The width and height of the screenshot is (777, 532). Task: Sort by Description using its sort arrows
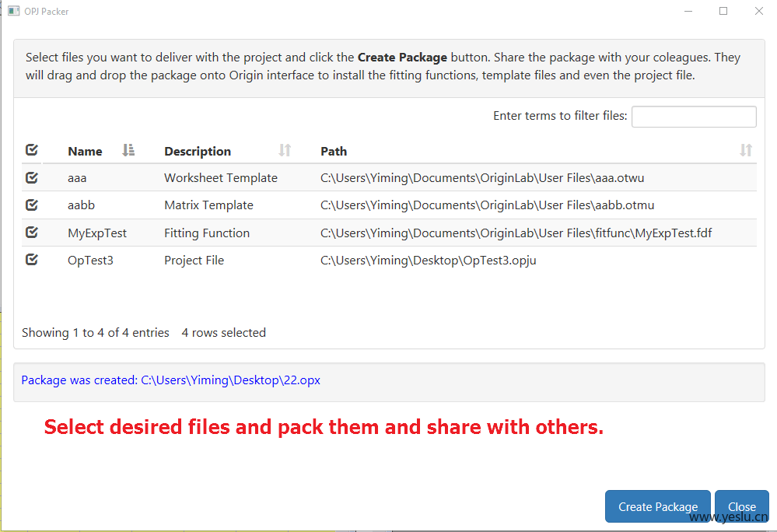285,150
